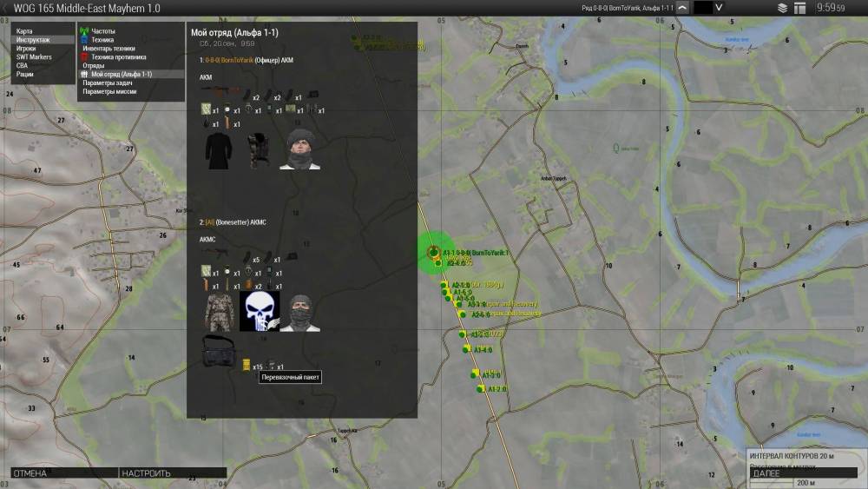
Task: Open the Игроки list entry
Action: 26,48
